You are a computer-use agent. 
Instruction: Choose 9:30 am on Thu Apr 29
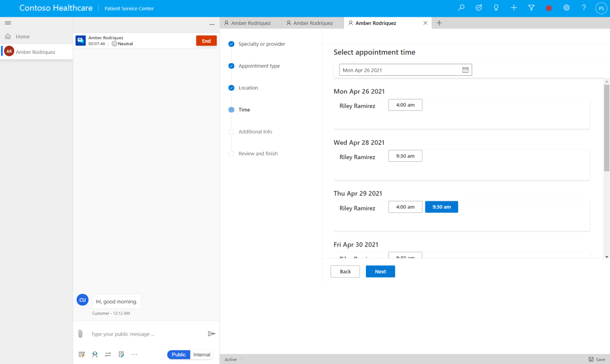441,207
